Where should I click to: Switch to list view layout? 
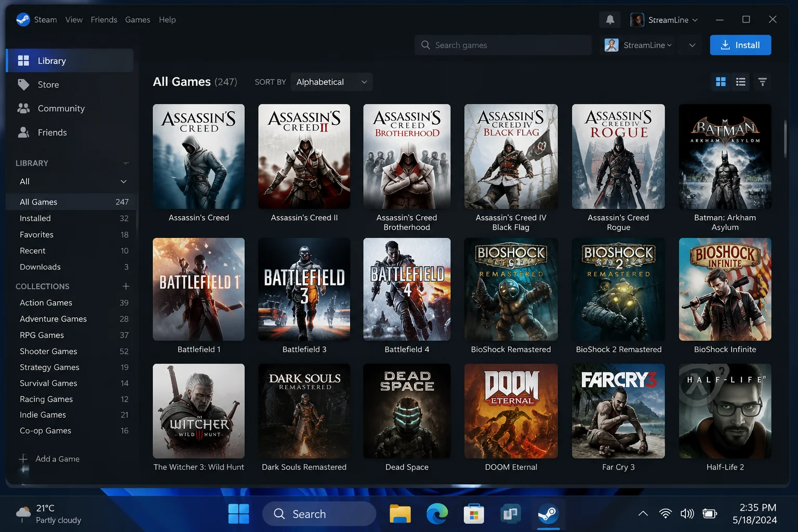tap(741, 82)
